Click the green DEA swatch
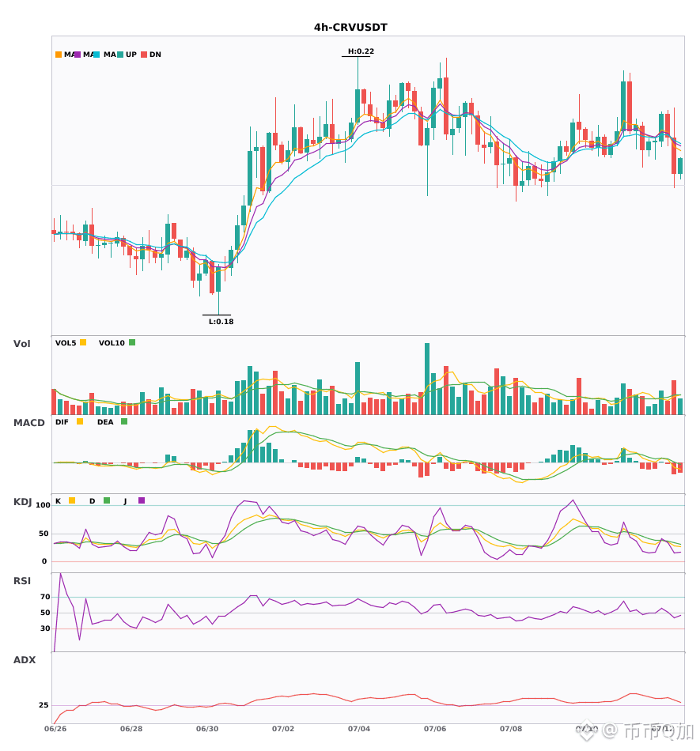 pyautogui.click(x=124, y=421)
